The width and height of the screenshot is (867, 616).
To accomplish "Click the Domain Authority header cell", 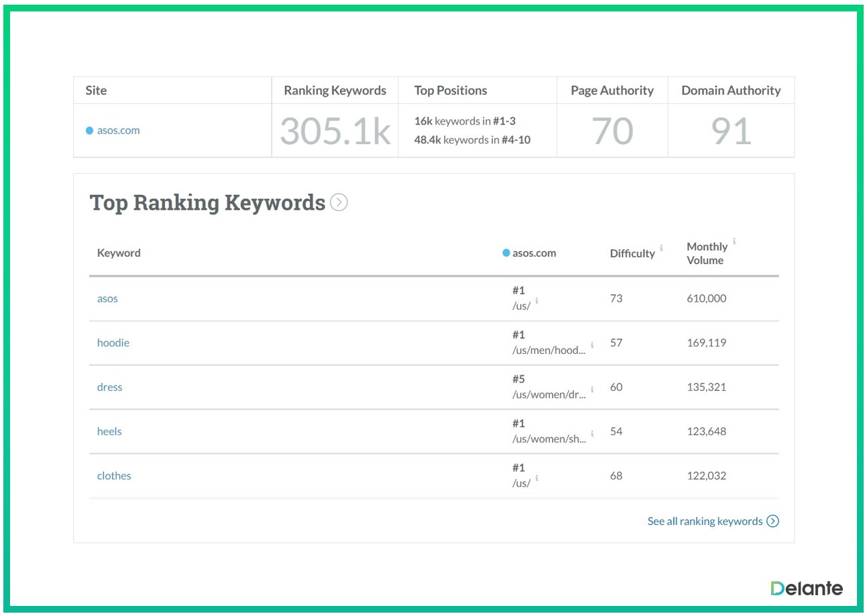I will (731, 90).
